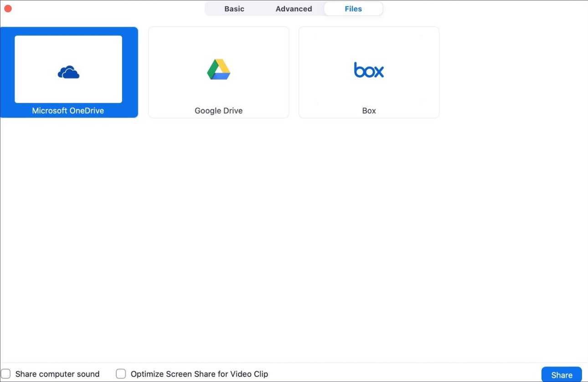The height and width of the screenshot is (382, 588).
Task: Click the "Microsoft OneDrive" text label
Action: tap(68, 111)
